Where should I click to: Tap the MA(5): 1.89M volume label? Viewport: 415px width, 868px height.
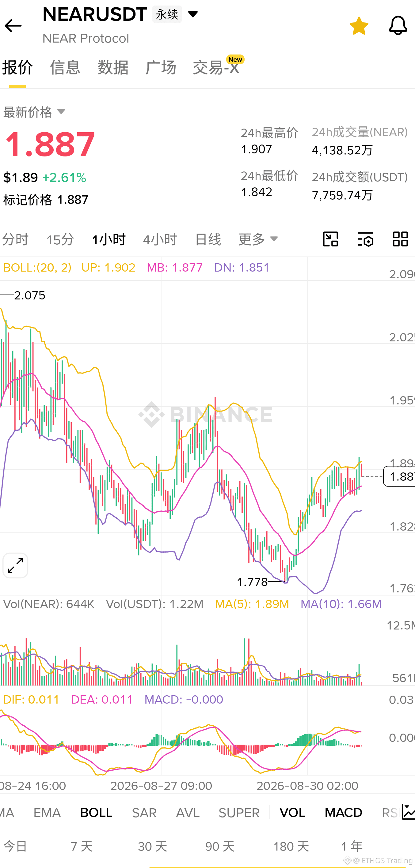point(252,604)
